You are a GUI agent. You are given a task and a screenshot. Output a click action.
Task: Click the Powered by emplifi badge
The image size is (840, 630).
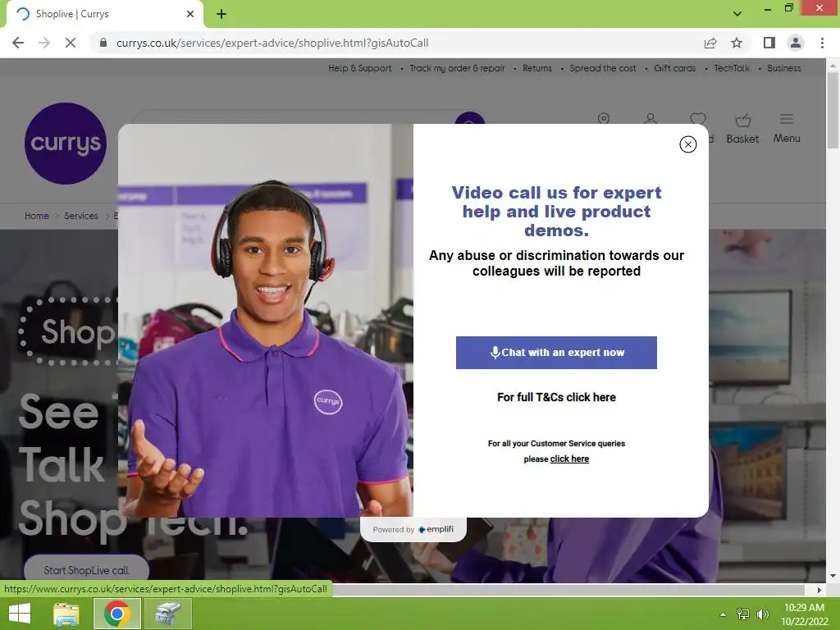click(x=413, y=529)
